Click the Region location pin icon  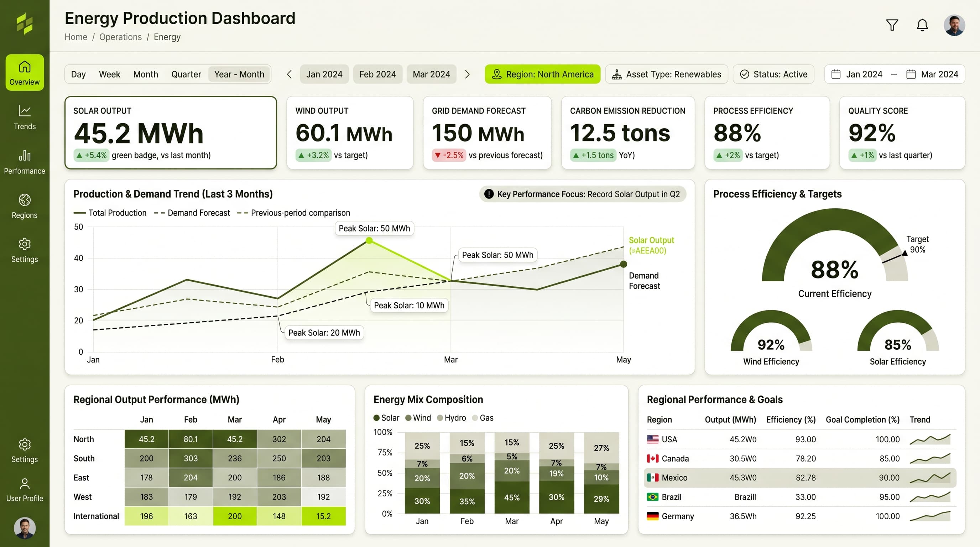coord(496,74)
